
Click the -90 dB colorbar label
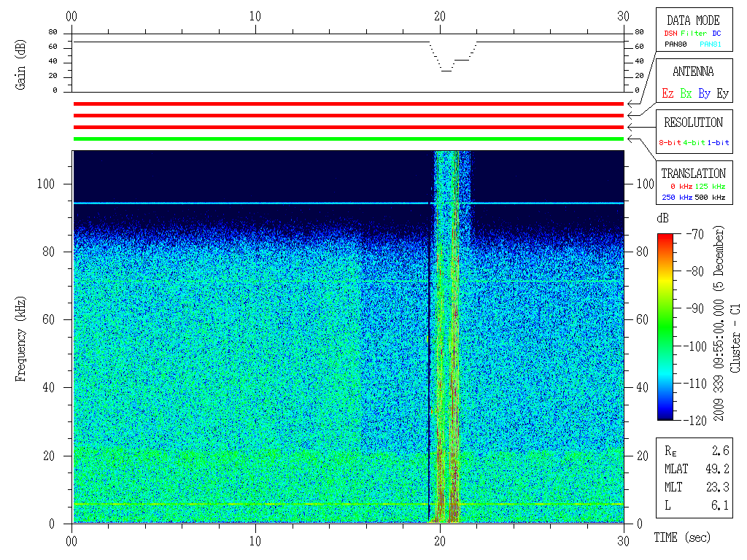(x=695, y=308)
